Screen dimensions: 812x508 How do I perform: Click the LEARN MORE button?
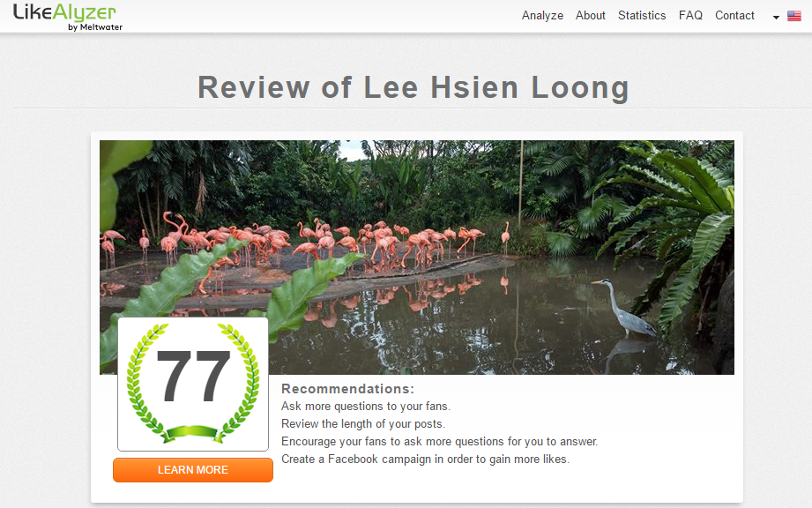coord(193,470)
